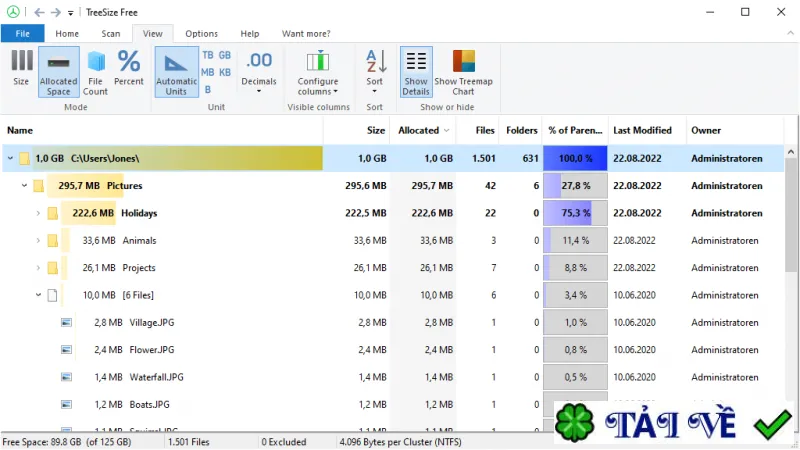Click 100,0 % bar of root row
The width and height of the screenshot is (800, 450).
click(575, 159)
